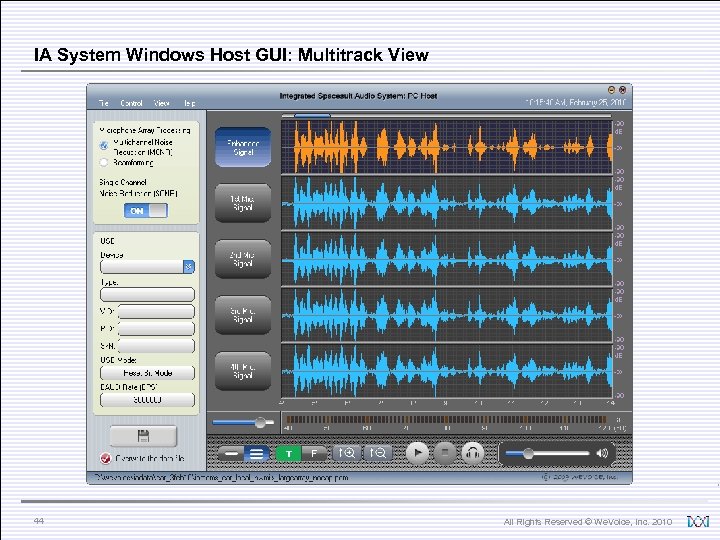Image resolution: width=720 pixels, height=540 pixels.
Task: Toggle the save to file checkbox
Action: pyautogui.click(x=106, y=458)
